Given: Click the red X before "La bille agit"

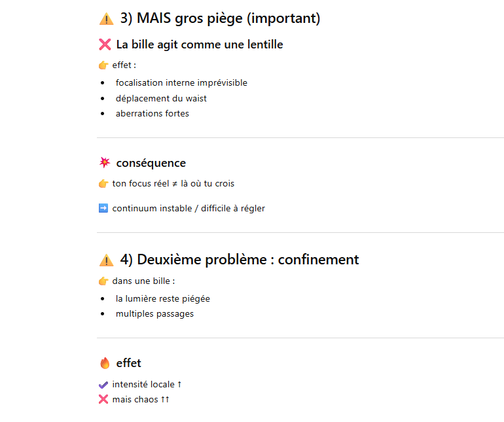Looking at the screenshot, I should point(105,44).
